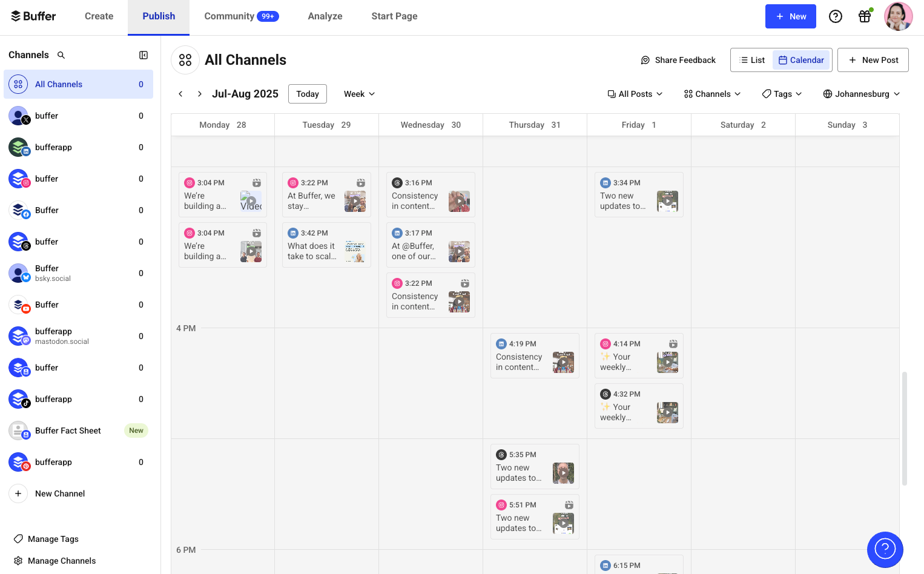
Task: Open the channels search magnifier
Action: pyautogui.click(x=61, y=54)
